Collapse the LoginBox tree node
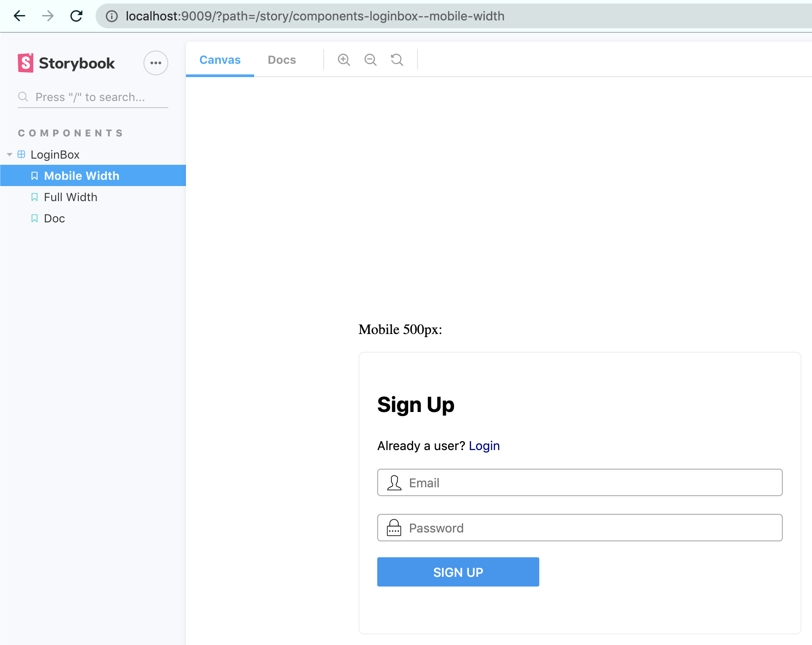Screen dimensions: 812x645 tap(10, 155)
